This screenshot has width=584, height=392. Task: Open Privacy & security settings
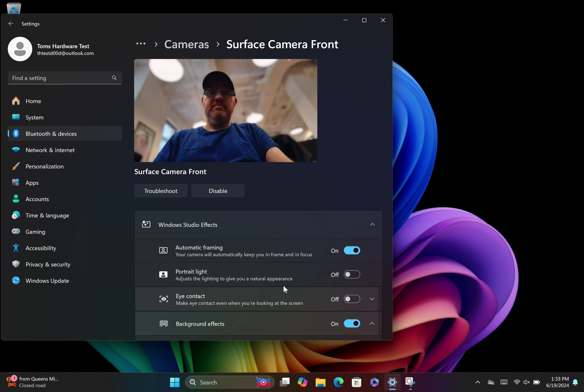pyautogui.click(x=48, y=264)
